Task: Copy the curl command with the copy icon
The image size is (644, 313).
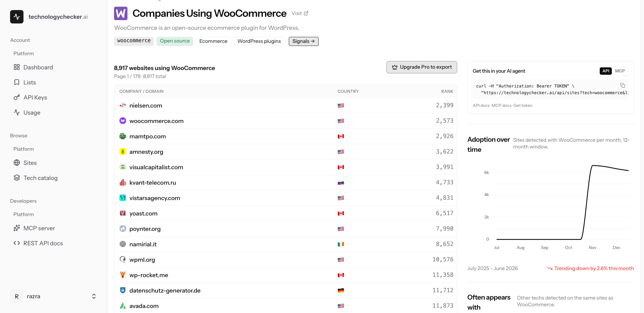Action: pos(623,85)
